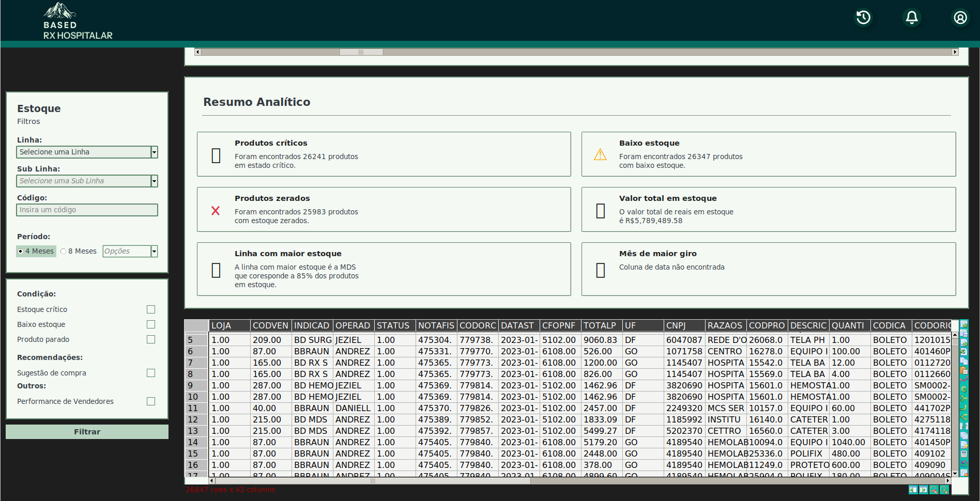Screen dimensions: 980x501
Task: Click the notifications bell icon
Action: pyautogui.click(x=912, y=18)
